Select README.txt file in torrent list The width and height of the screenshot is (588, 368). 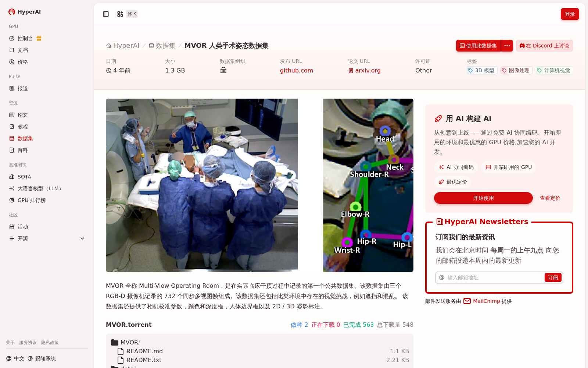[x=259, y=360]
